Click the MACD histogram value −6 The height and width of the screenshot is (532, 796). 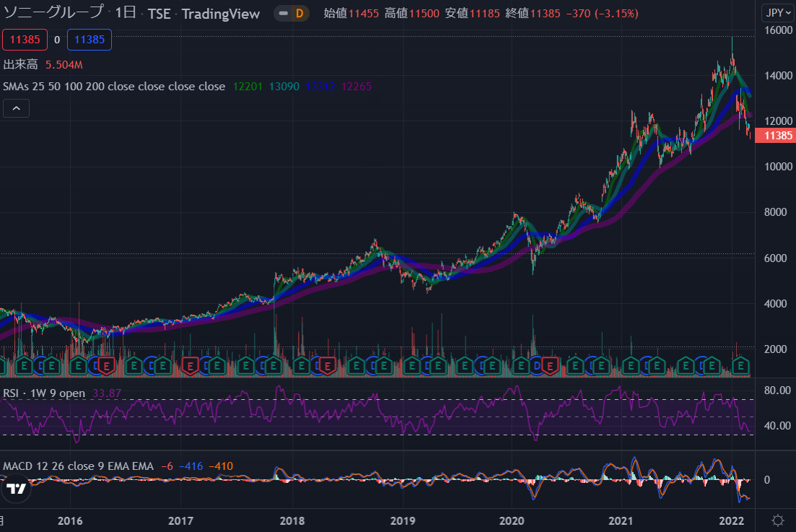pyautogui.click(x=167, y=466)
